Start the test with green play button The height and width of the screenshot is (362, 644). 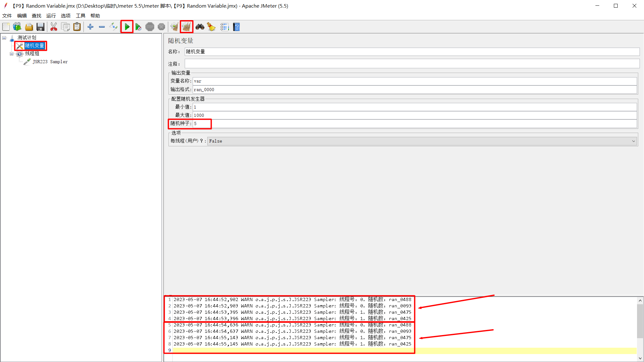127,27
